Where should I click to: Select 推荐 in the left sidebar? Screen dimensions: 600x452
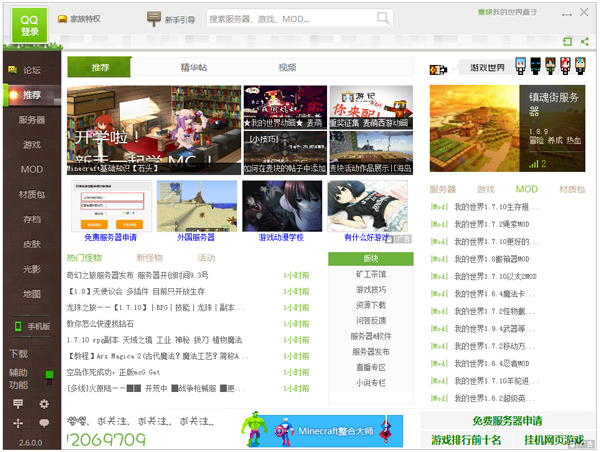(x=31, y=95)
